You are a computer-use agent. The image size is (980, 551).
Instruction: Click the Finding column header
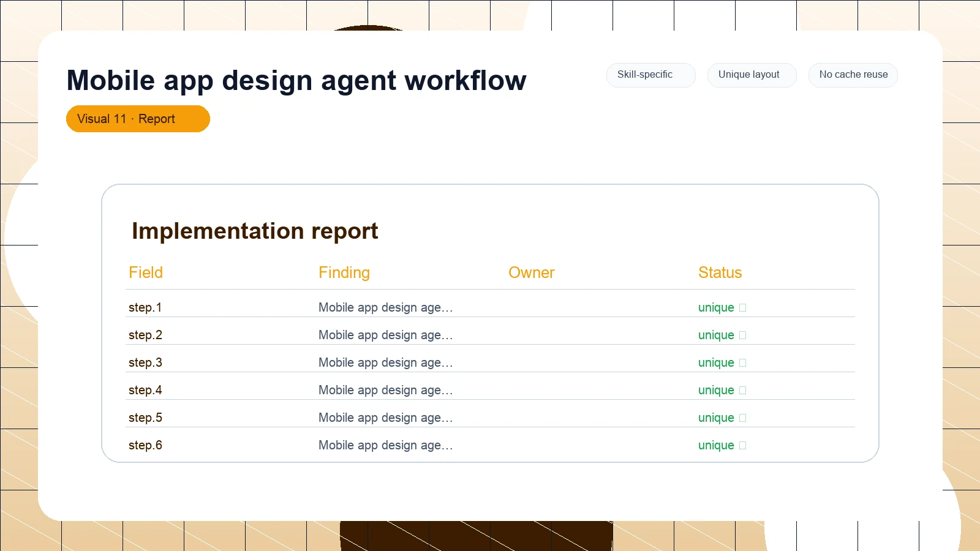(x=344, y=272)
